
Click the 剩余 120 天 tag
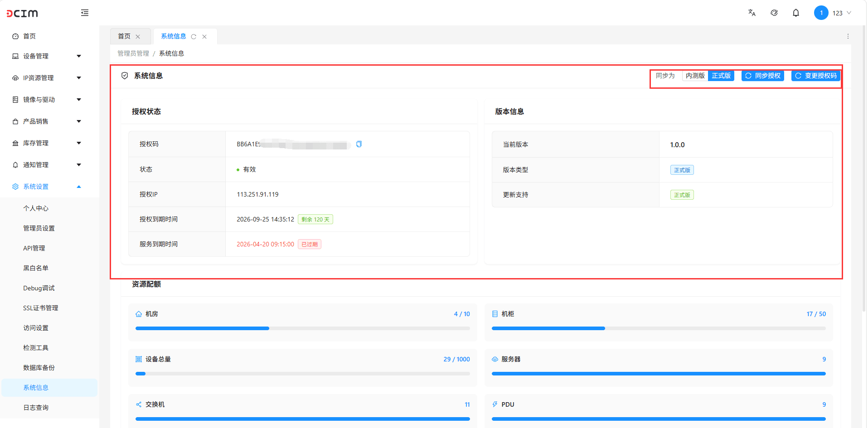[315, 219]
